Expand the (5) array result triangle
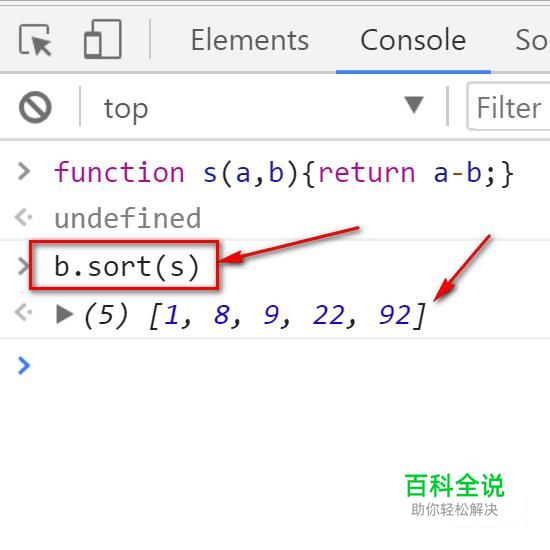 (x=65, y=313)
